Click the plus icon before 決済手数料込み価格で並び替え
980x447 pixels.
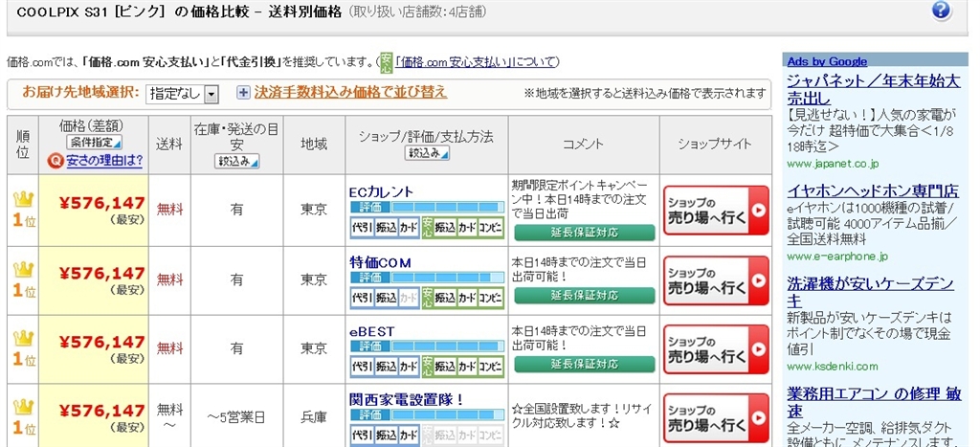tap(243, 93)
